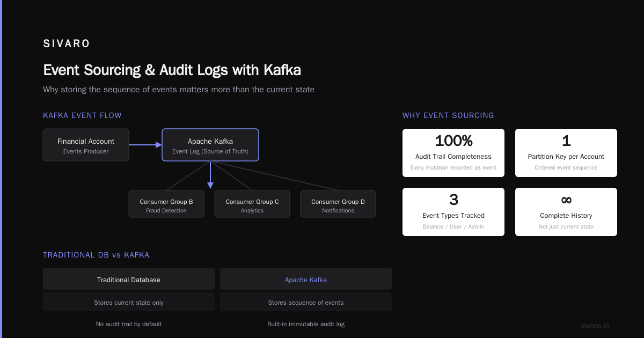Screen dimensions: 644x338
Task: Click the 100% Audit Trail Completeness card
Action: click(x=453, y=153)
